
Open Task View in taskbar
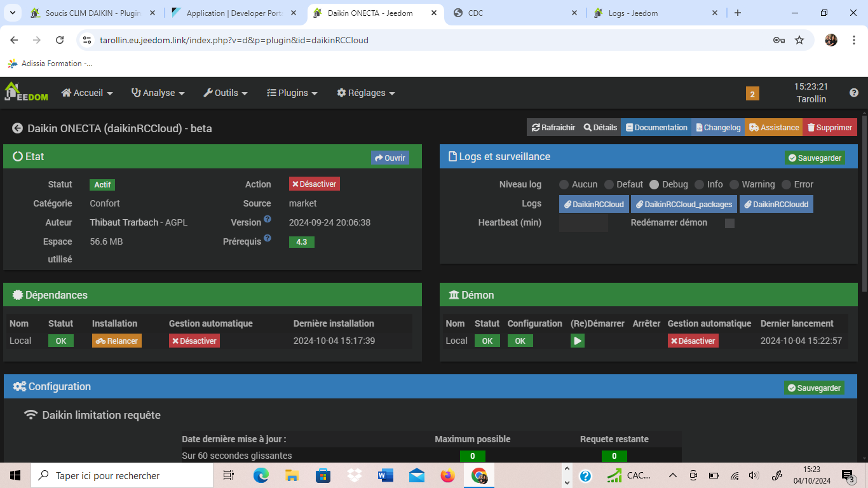pyautogui.click(x=229, y=475)
